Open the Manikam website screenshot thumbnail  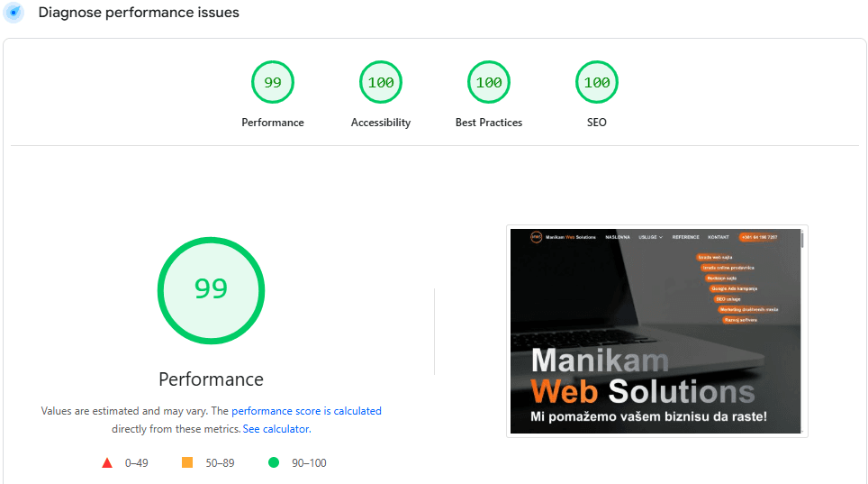click(657, 331)
